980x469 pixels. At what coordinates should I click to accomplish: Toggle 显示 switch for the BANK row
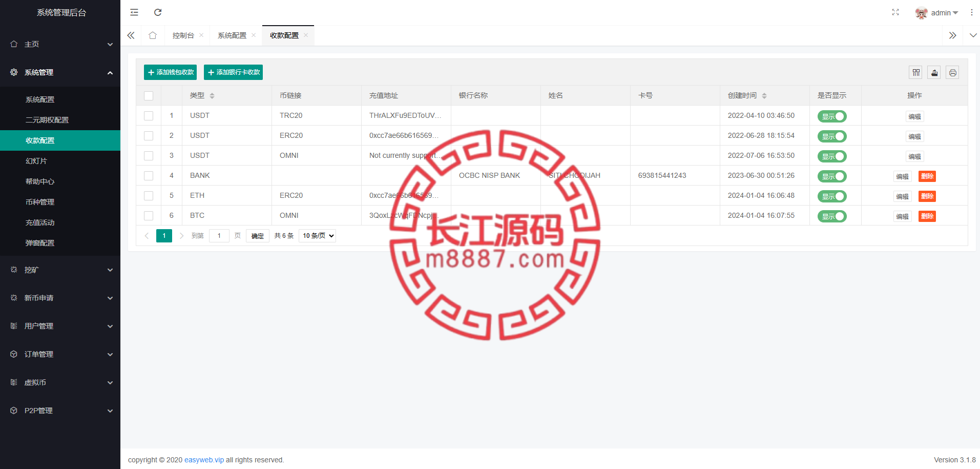pyautogui.click(x=832, y=176)
